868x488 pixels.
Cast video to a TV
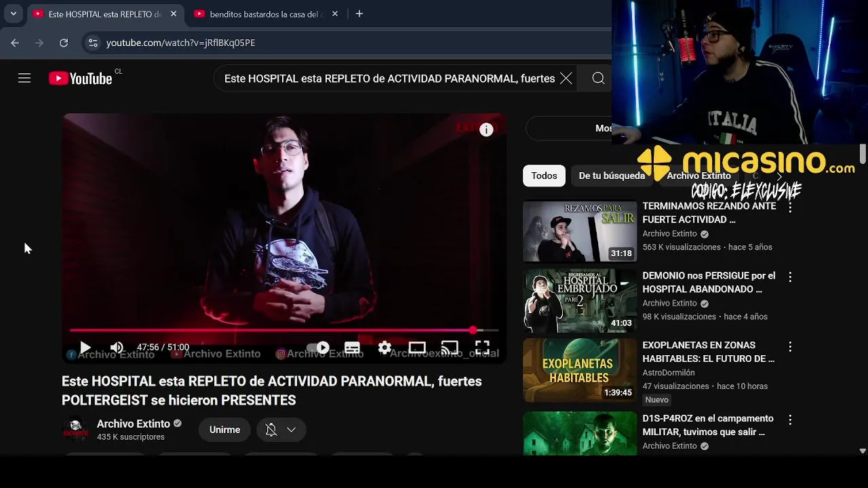(450, 348)
